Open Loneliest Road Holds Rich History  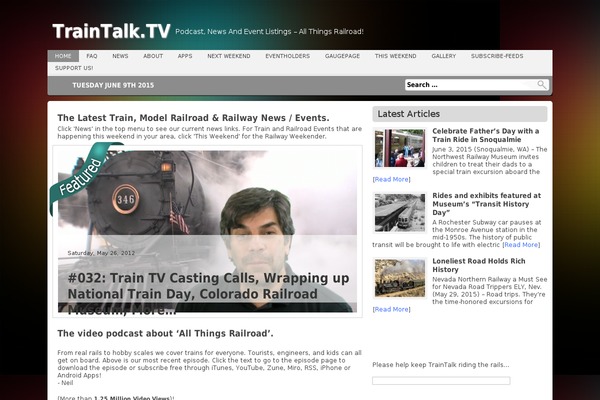coord(479,265)
